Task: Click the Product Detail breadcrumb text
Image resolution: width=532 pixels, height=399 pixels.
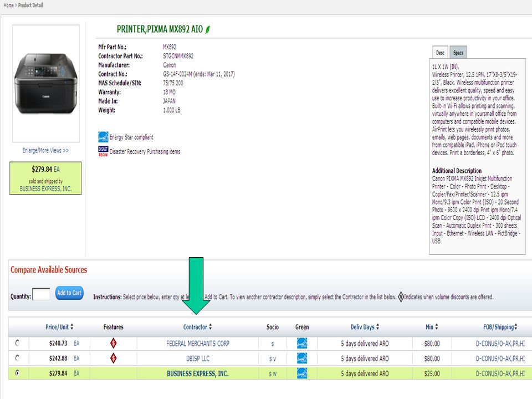Action: tap(30, 5)
